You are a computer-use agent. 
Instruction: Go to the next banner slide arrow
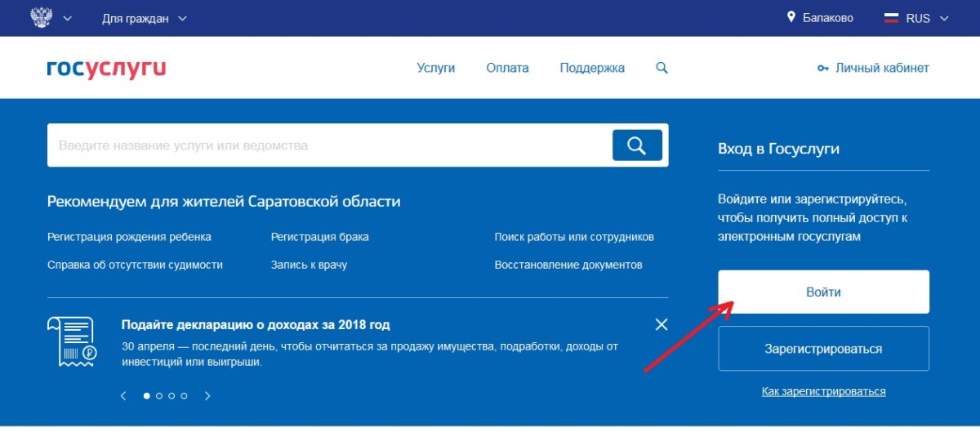pyautogui.click(x=207, y=395)
